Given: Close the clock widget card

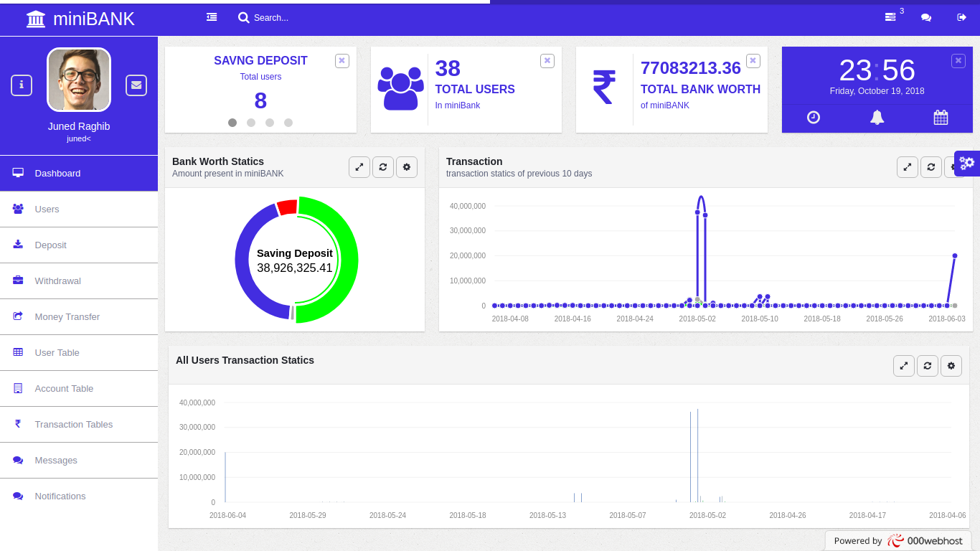Looking at the screenshot, I should click(958, 61).
